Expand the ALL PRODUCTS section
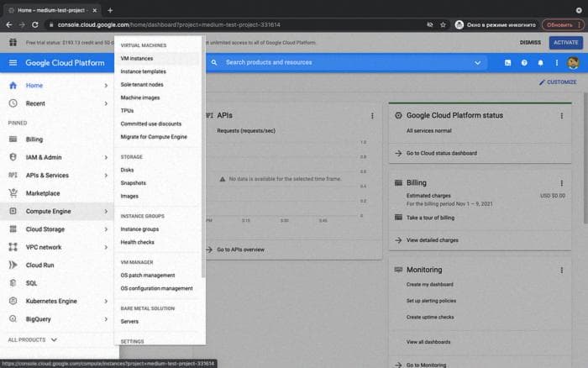 33,339
